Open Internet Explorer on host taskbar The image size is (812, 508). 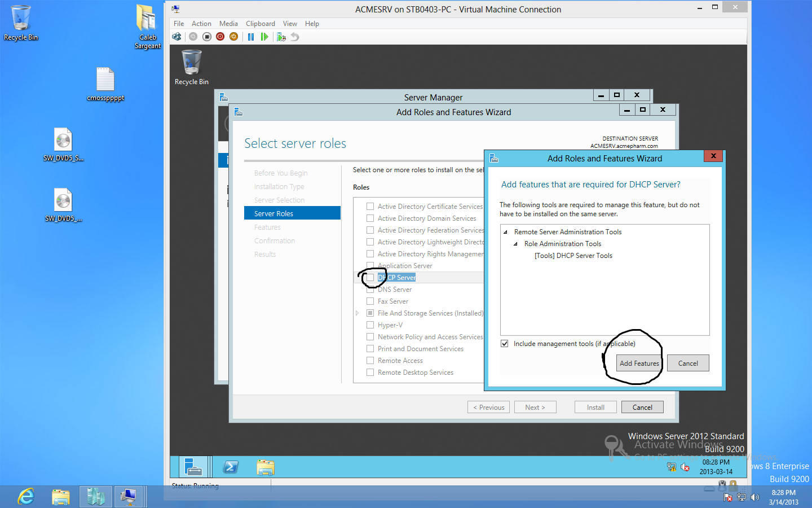pos(26,497)
